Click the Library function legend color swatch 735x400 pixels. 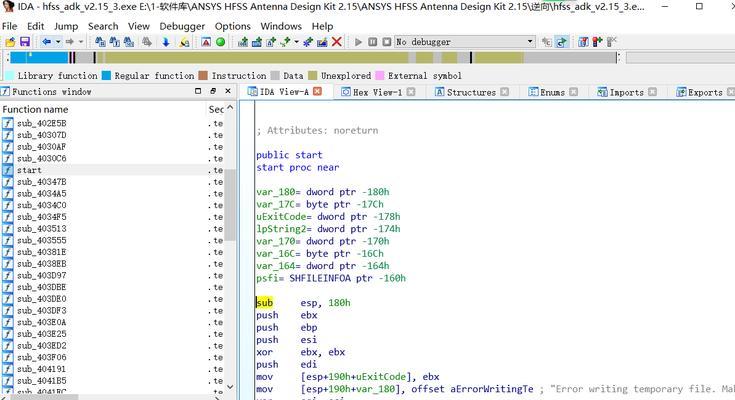pyautogui.click(x=9, y=75)
